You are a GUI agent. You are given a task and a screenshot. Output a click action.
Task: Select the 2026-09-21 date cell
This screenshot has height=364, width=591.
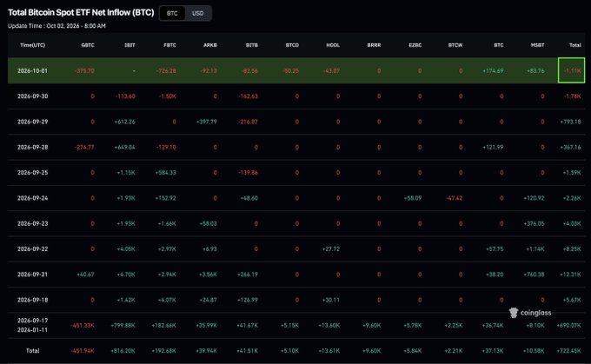[x=33, y=275]
